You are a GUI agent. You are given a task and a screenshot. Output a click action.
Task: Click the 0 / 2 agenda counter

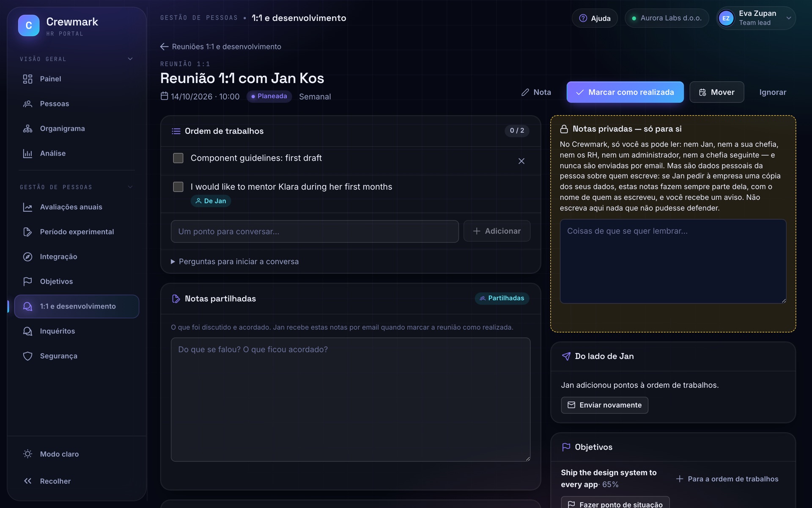coord(517,131)
